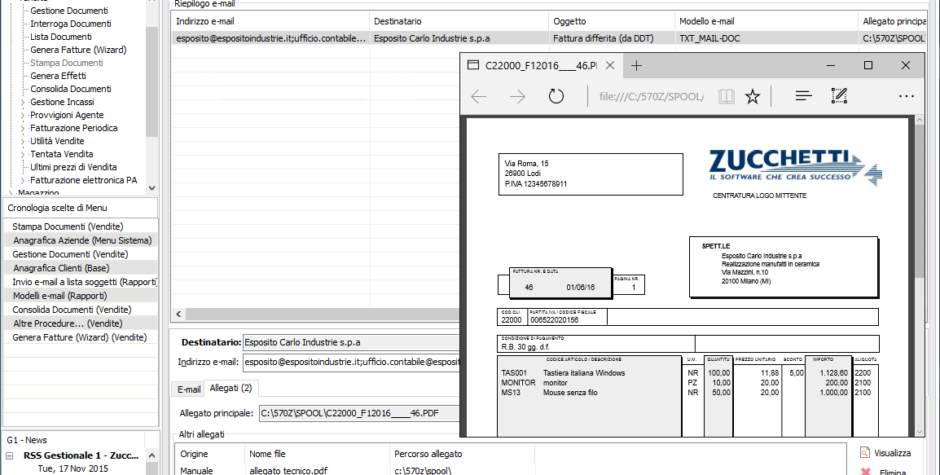Click the Cronologia scelte di Menu header
940x475 pixels.
point(81,208)
